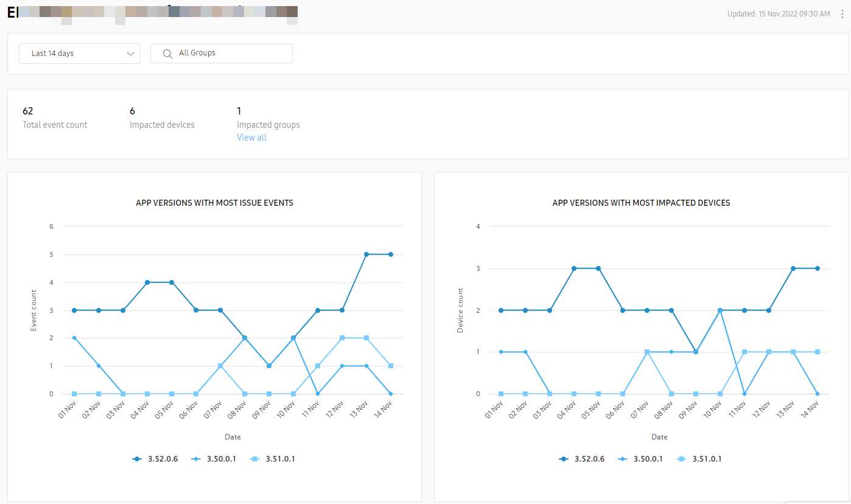Click the App Versions With Most Issue Events title
The width and height of the screenshot is (851, 504).
click(x=214, y=203)
